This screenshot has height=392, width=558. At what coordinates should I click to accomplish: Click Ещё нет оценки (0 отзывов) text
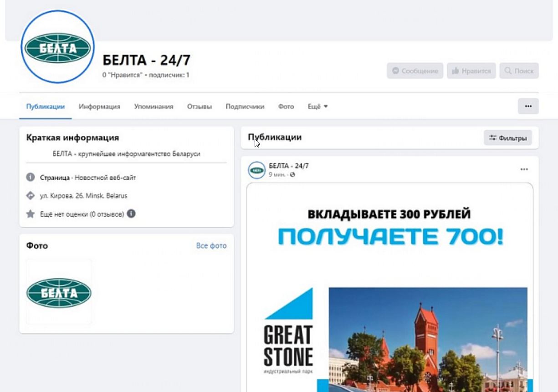coord(82,214)
